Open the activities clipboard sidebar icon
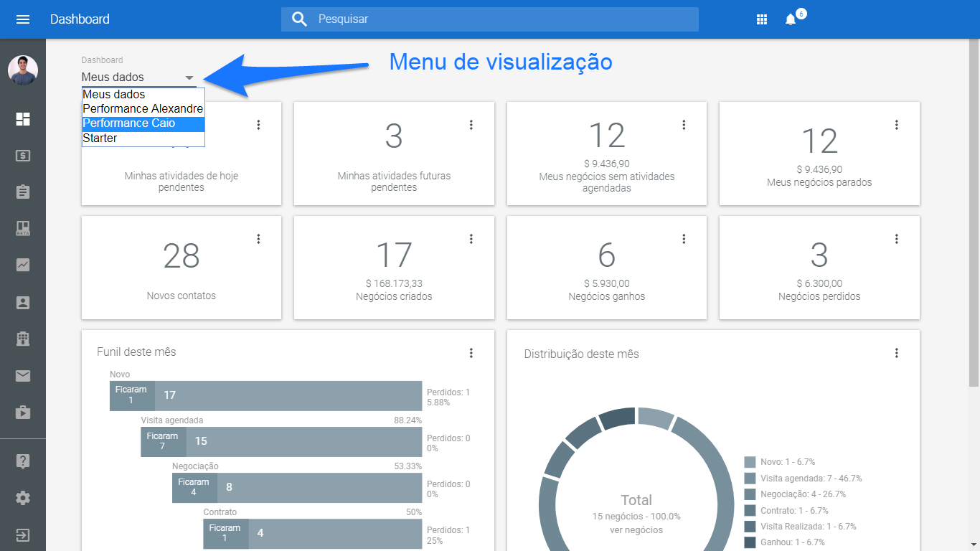 (x=23, y=192)
